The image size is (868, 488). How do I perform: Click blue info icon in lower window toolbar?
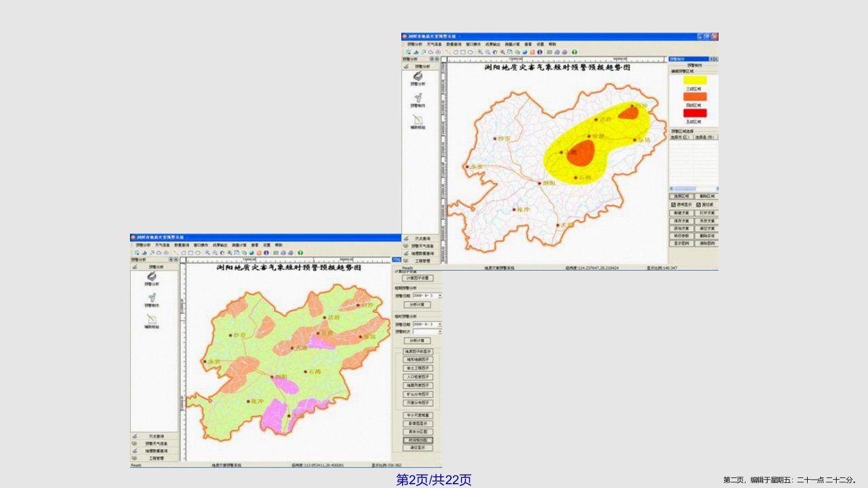266,252
